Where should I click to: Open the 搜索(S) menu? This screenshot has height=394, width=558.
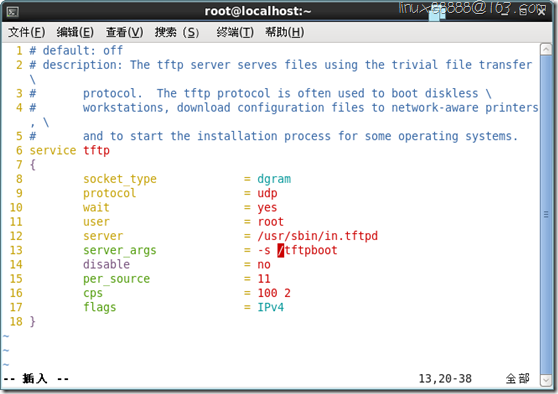click(177, 32)
